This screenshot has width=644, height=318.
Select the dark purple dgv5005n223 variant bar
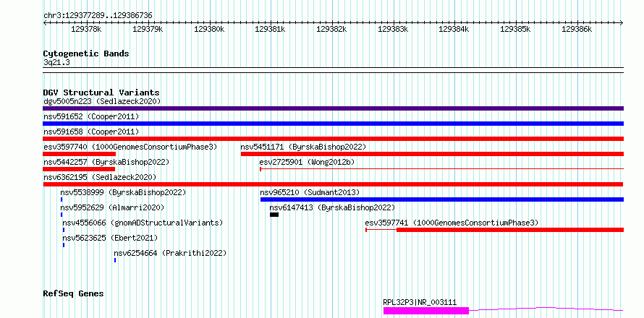coord(333,108)
